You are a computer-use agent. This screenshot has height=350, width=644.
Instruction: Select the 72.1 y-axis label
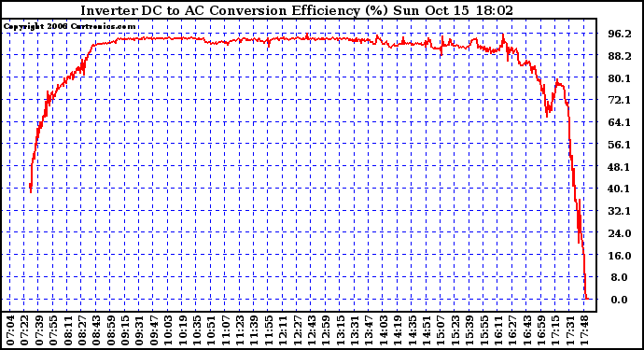620,100
